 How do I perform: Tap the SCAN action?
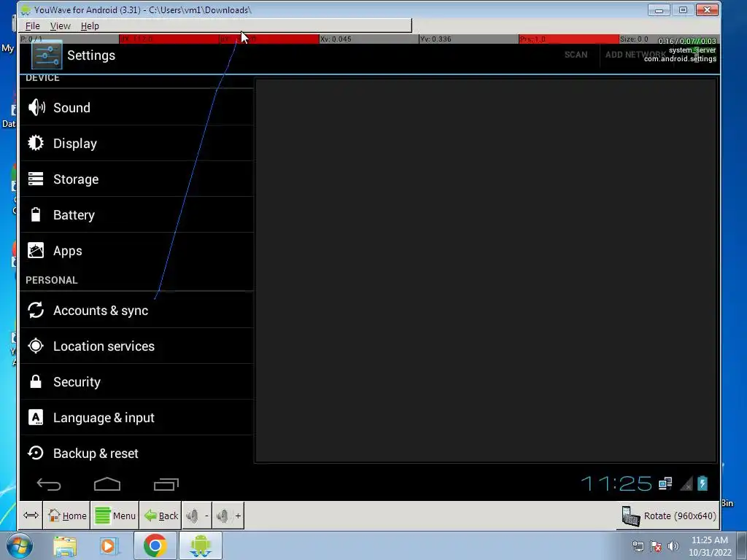click(576, 55)
